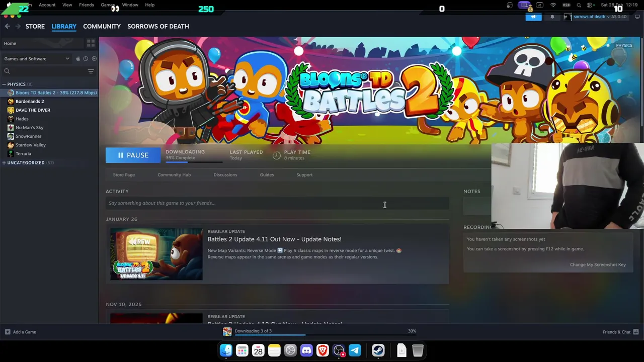Open the SORROWS OF DEATH profile tab
Screen dimensions: 644x362
(x=158, y=26)
